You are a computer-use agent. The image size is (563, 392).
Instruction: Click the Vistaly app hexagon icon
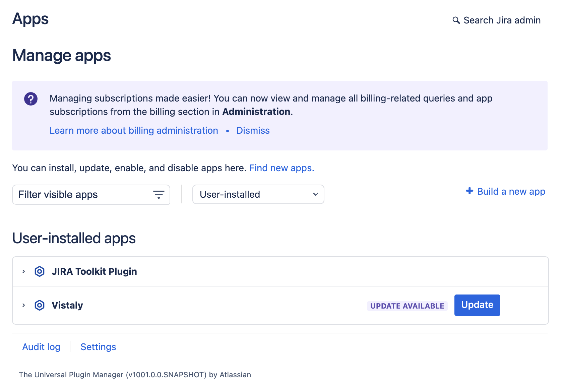(40, 305)
